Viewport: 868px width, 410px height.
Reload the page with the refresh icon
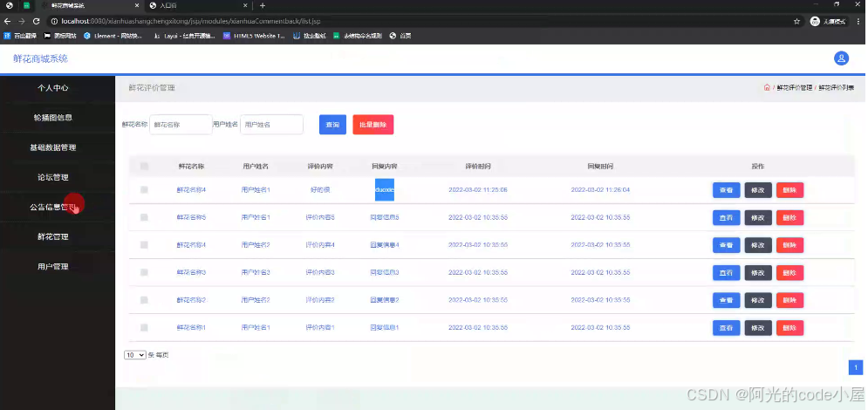(37, 21)
